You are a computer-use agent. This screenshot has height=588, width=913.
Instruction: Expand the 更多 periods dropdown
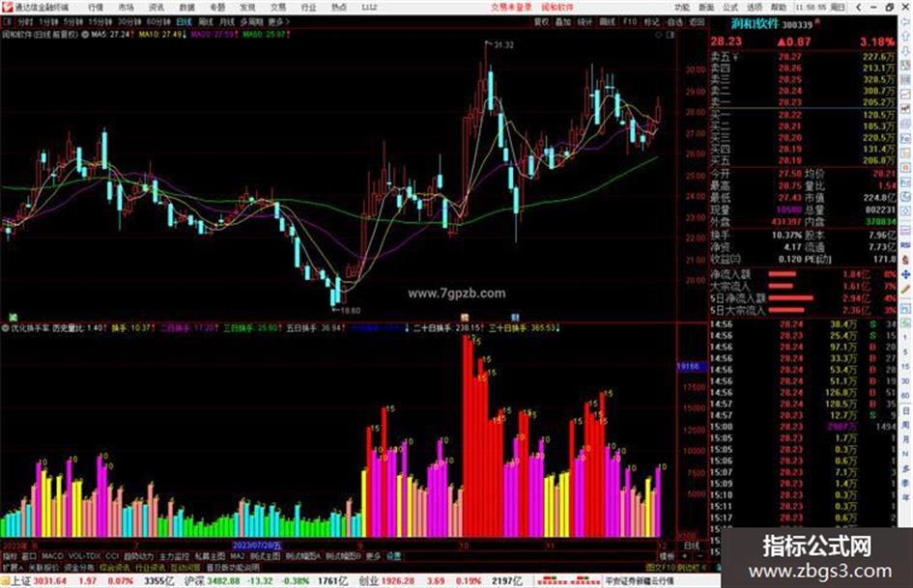pos(278,21)
